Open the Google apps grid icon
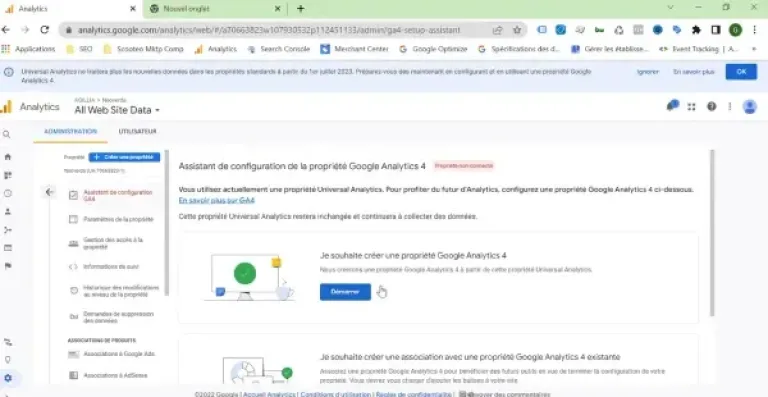 click(692, 107)
